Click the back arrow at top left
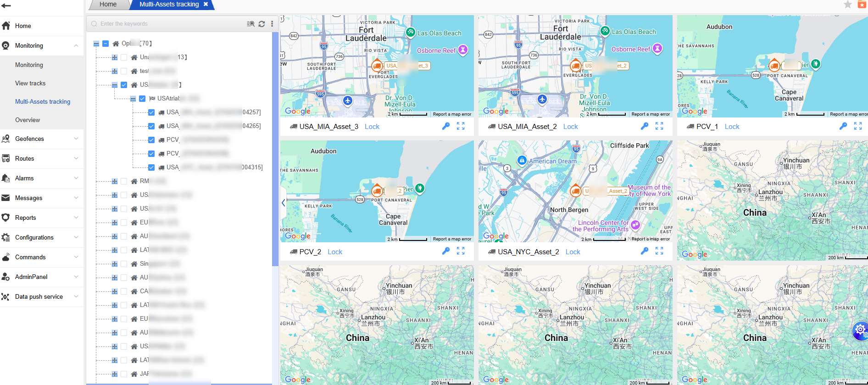Screen dimensions: 868x385 click(6, 6)
